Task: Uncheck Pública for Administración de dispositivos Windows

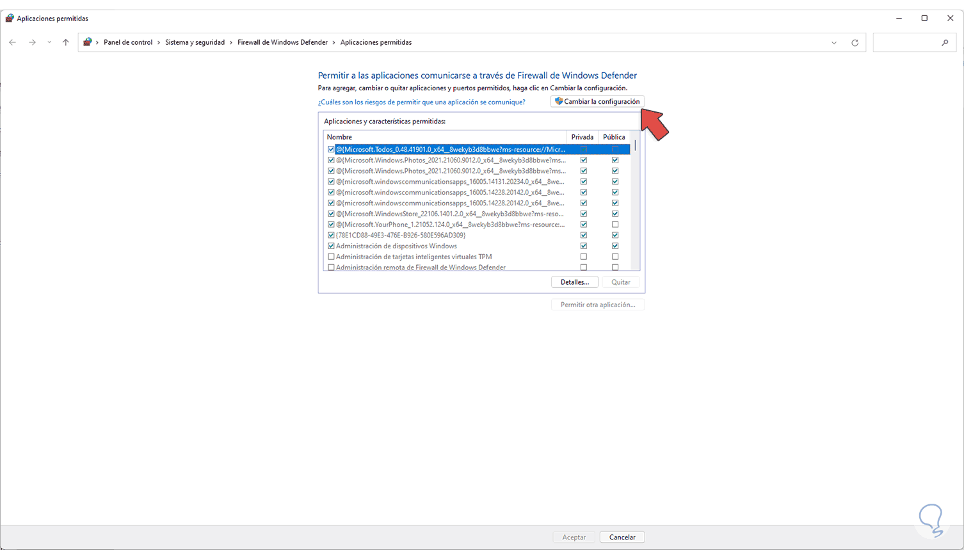Action: pyautogui.click(x=615, y=246)
